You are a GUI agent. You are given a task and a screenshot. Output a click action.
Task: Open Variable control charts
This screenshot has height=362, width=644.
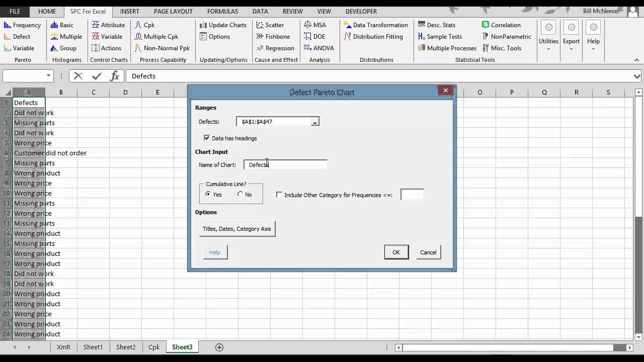tap(107, 36)
